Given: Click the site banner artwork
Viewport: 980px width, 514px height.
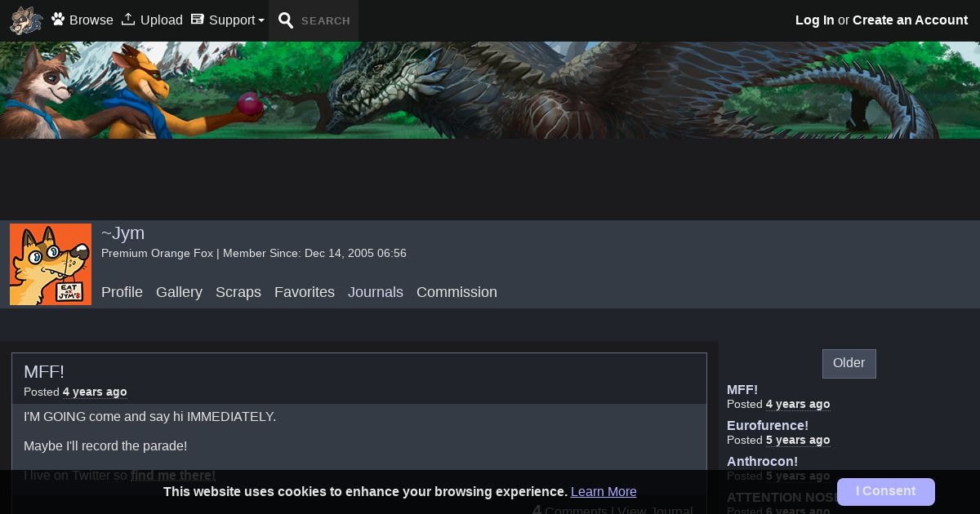Looking at the screenshot, I should coord(490,90).
